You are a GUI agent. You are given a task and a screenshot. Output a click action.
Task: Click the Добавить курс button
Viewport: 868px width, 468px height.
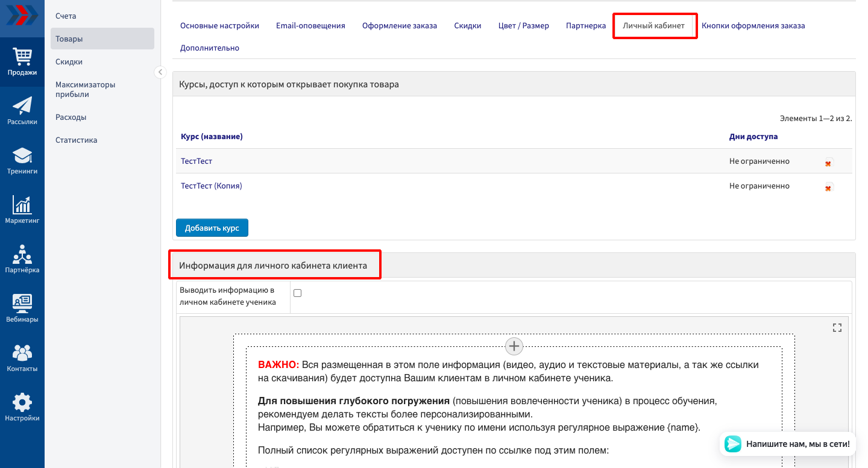point(212,228)
